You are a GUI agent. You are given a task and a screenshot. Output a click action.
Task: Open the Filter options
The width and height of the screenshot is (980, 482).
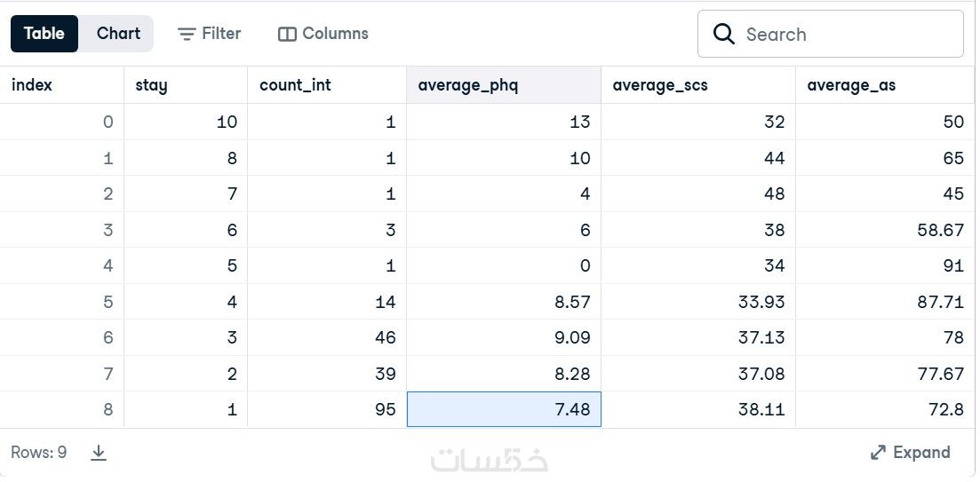[210, 34]
